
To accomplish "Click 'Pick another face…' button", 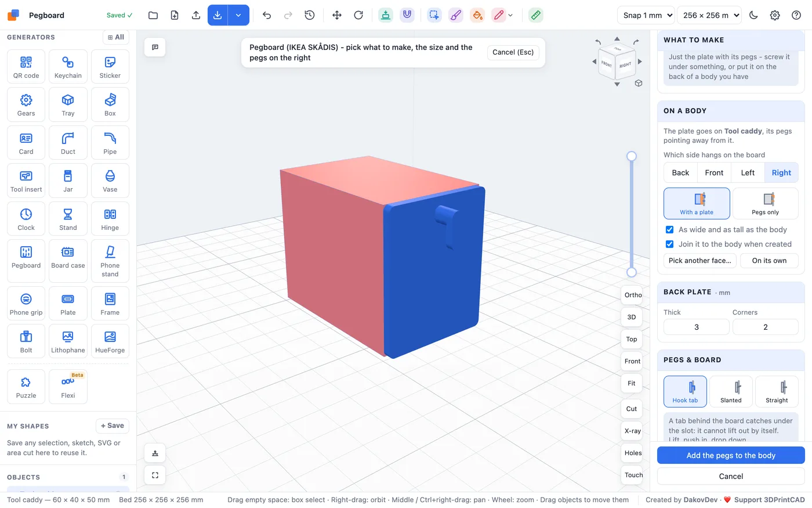I will (700, 261).
